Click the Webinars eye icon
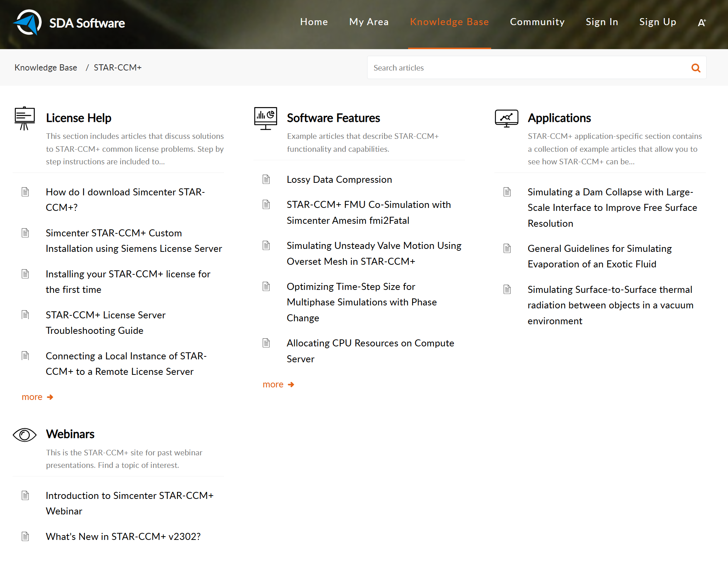 point(24,435)
